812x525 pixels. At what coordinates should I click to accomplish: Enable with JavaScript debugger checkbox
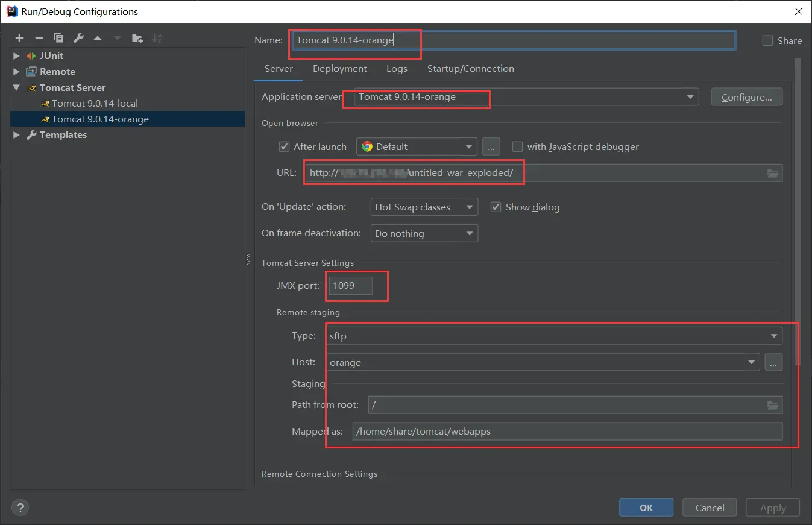[517, 146]
